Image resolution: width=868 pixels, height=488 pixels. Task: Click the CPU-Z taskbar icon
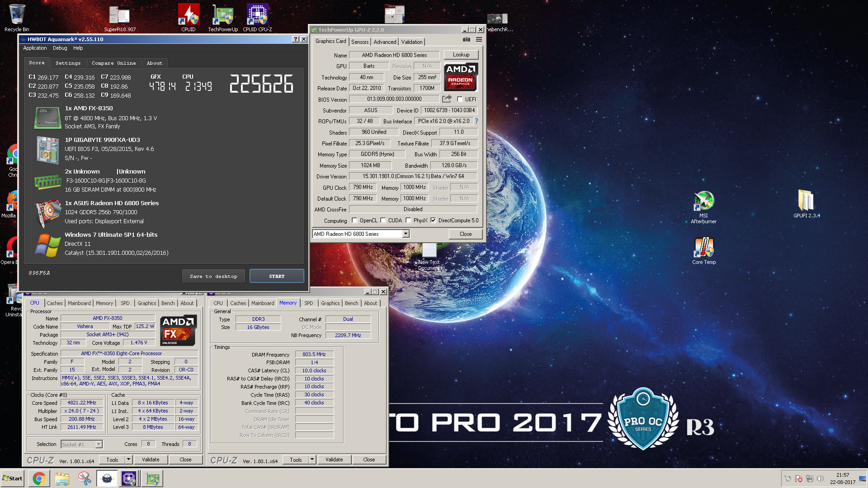129,479
